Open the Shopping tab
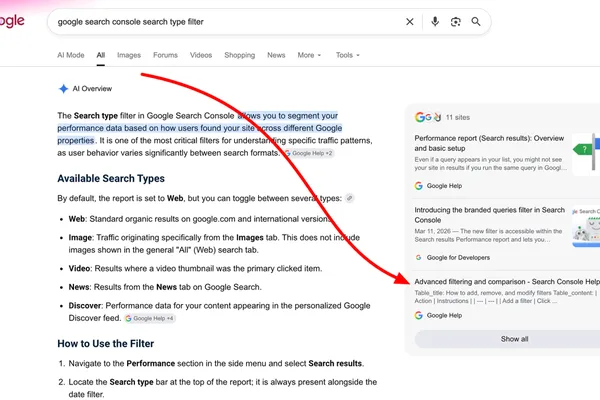The width and height of the screenshot is (600, 400). [x=240, y=55]
